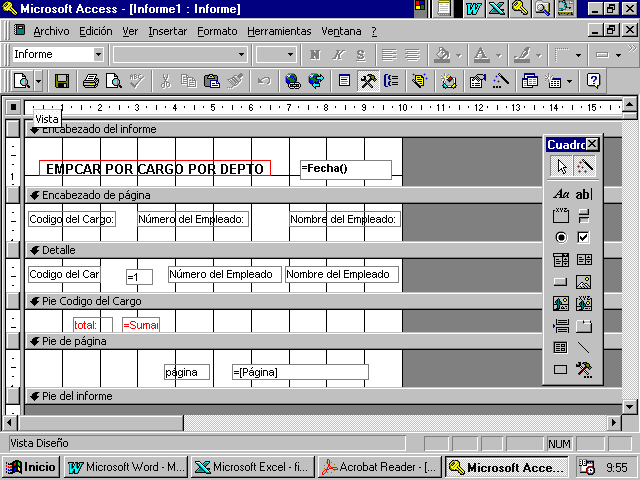Viewport: 640px width, 480px height.
Task: Select the Text Box tool in toolbox
Action: click(584, 193)
